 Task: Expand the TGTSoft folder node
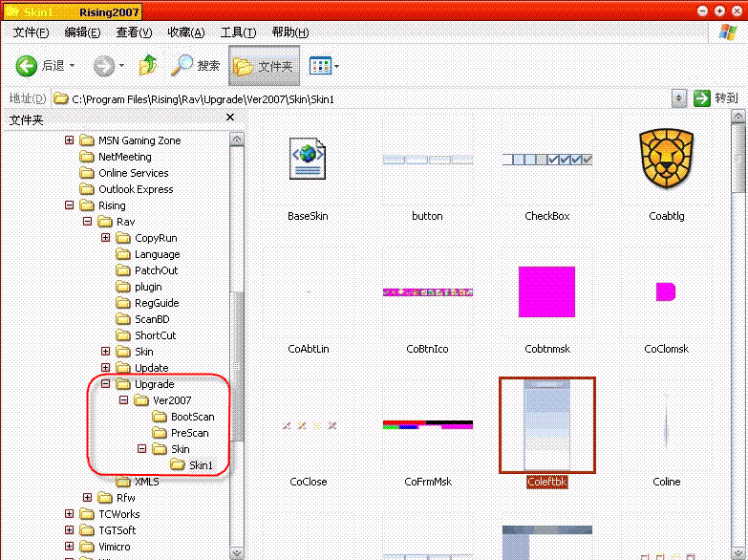coord(69,529)
